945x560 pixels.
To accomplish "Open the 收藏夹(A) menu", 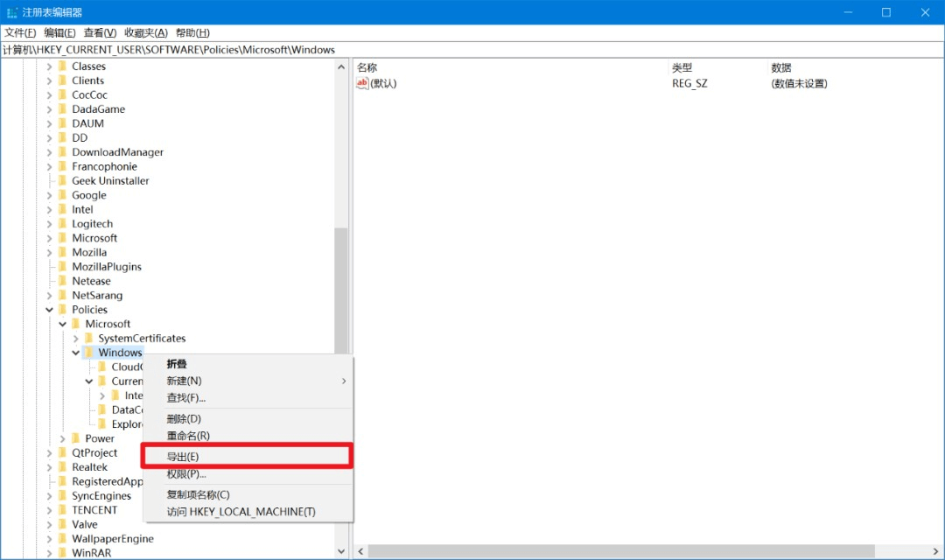I will 145,32.
